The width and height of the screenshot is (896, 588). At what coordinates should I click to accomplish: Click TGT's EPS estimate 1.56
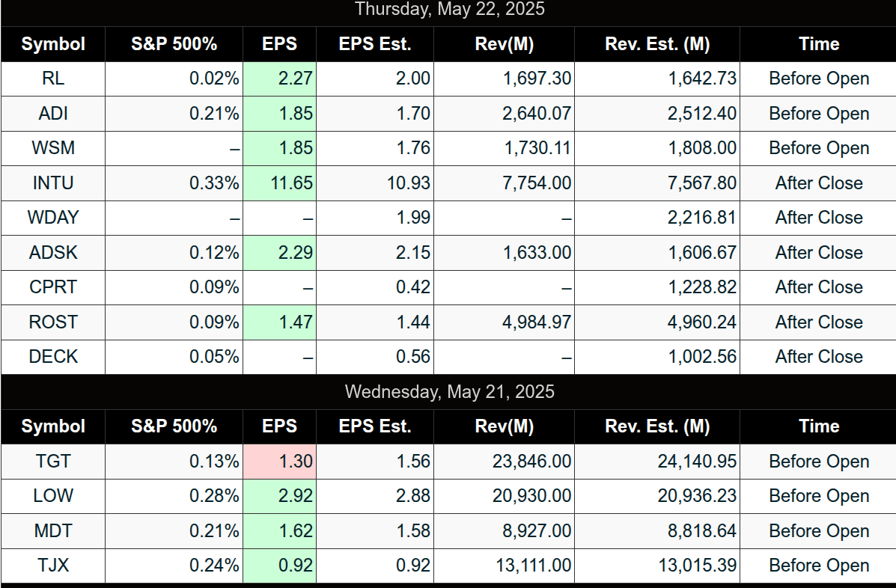tap(413, 462)
